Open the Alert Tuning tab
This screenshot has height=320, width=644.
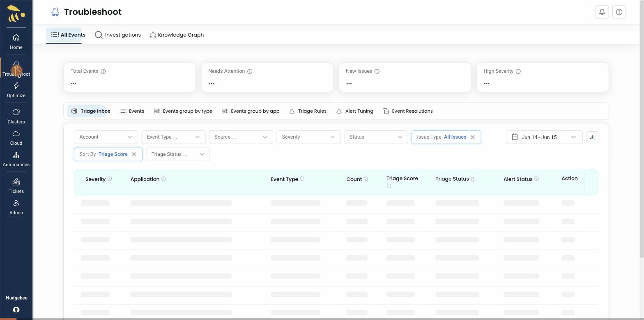(355, 111)
